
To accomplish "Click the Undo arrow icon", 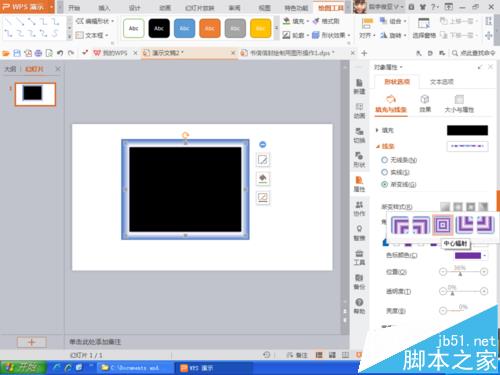I will pyautogui.click(x=60, y=53).
